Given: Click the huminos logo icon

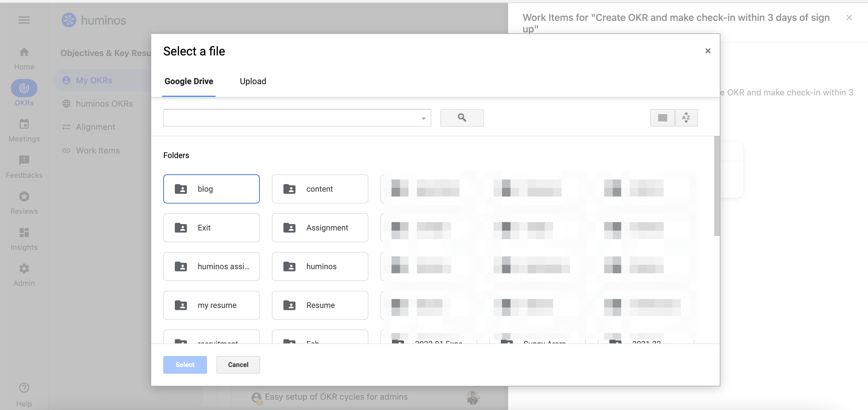Looking at the screenshot, I should (x=69, y=20).
